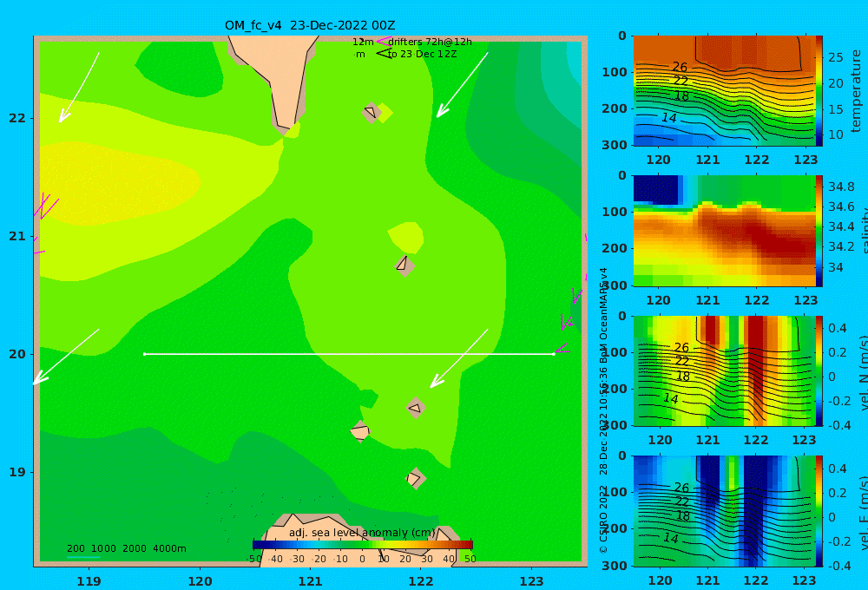
Task: Click the 0.4 tick on vel. N colorbar
Action: (x=838, y=328)
